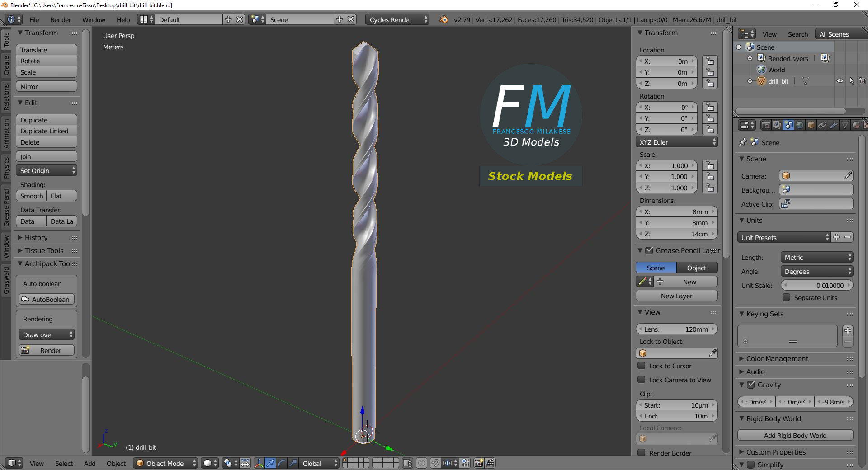Open the Cycles Render engine dropdown
The height and width of the screenshot is (470, 868).
(x=397, y=19)
